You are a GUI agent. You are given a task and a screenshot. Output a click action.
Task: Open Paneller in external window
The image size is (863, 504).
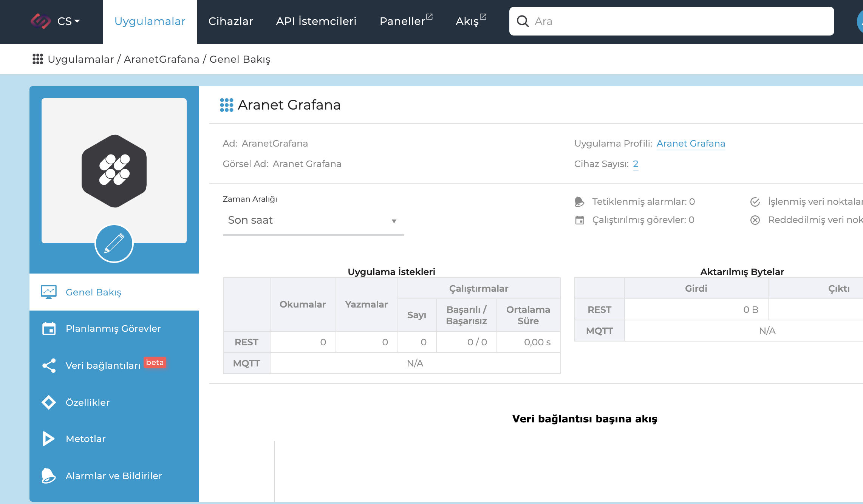[406, 21]
